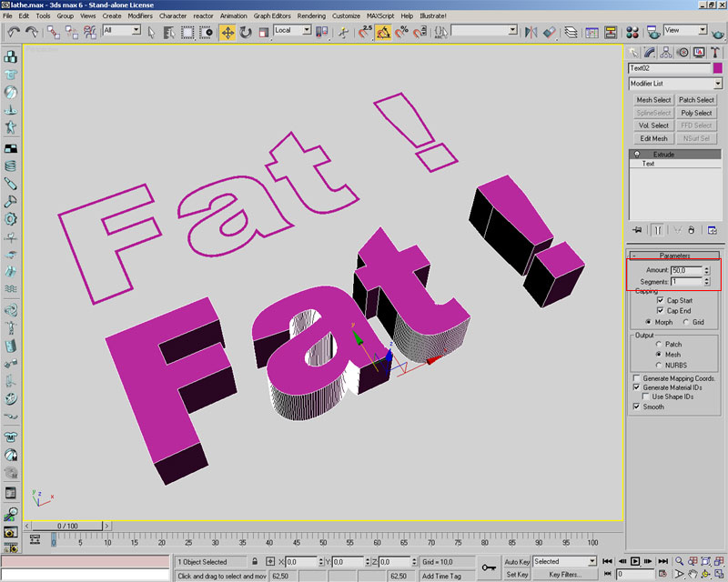Image resolution: width=728 pixels, height=582 pixels.
Task: Click the Rotate tool icon
Action: pos(245,32)
